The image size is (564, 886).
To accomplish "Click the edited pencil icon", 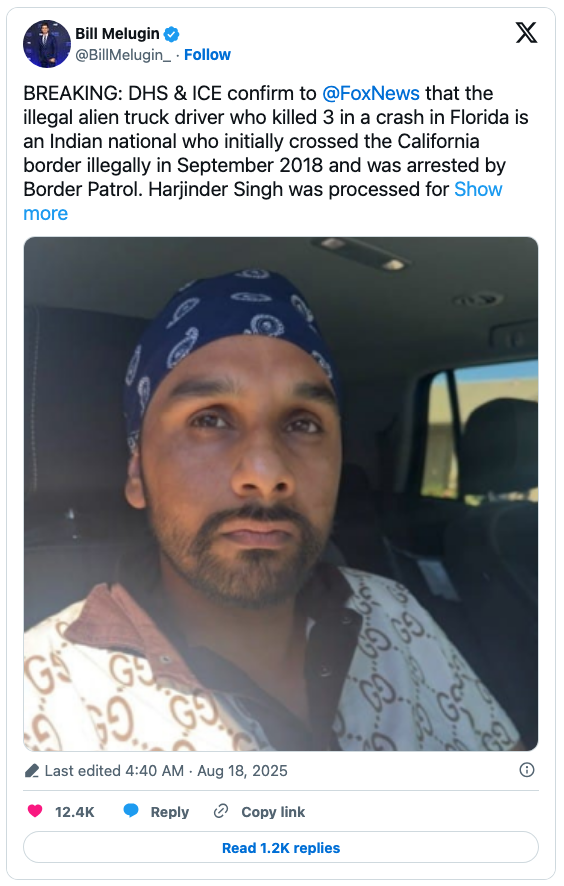I will tap(32, 771).
